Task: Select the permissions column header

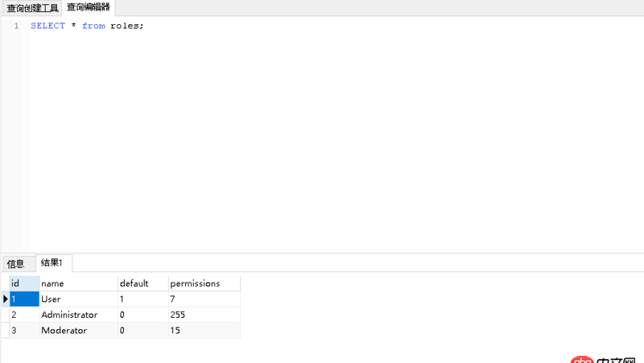Action: 203,283
